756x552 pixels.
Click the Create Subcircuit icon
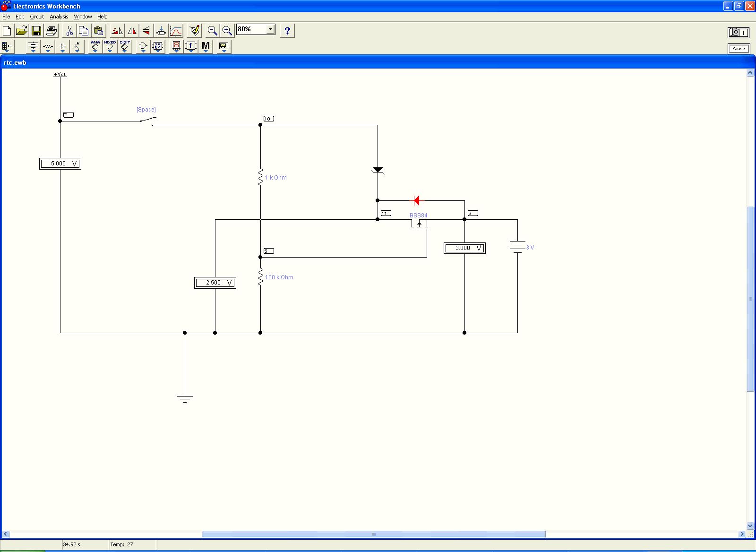pyautogui.click(x=161, y=31)
